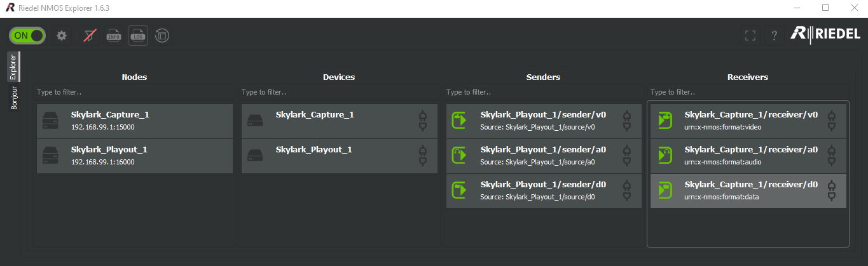The height and width of the screenshot is (266, 868).
Task: Click the Senders filter text field
Action: [x=544, y=92]
